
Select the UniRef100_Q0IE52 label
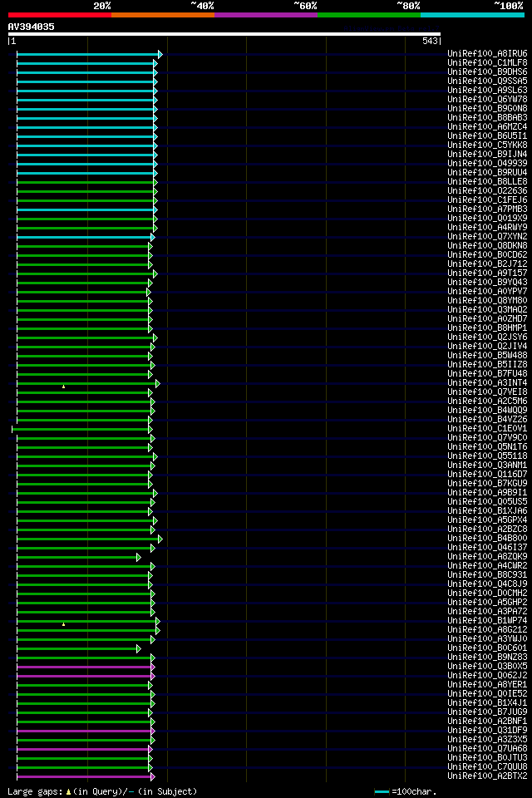point(487,694)
